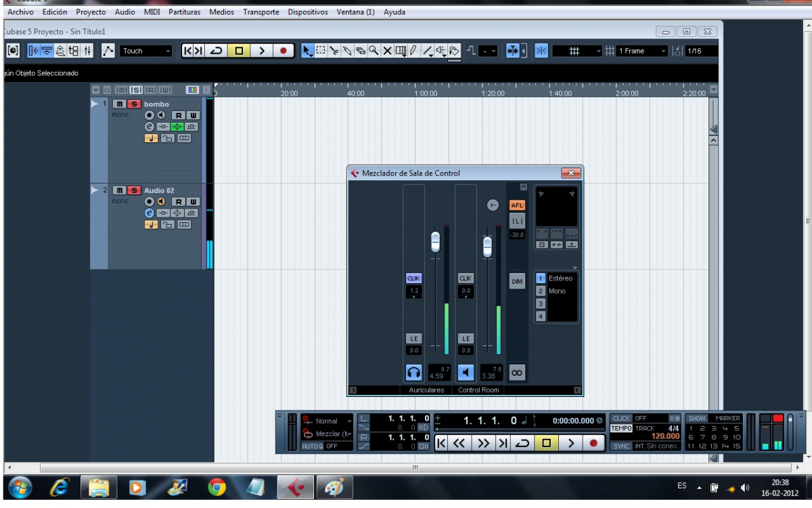The image size is (812, 508).
Task: Select the Zoom magnifier tool
Action: click(374, 51)
